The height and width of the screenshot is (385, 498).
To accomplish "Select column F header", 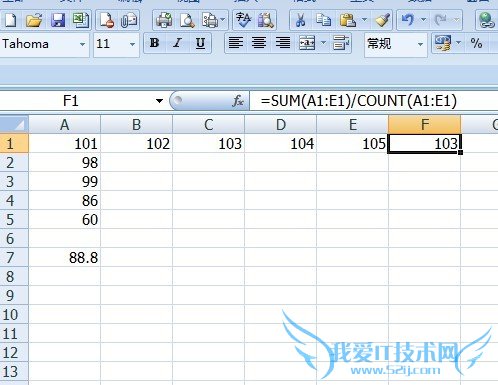I will click(x=425, y=125).
